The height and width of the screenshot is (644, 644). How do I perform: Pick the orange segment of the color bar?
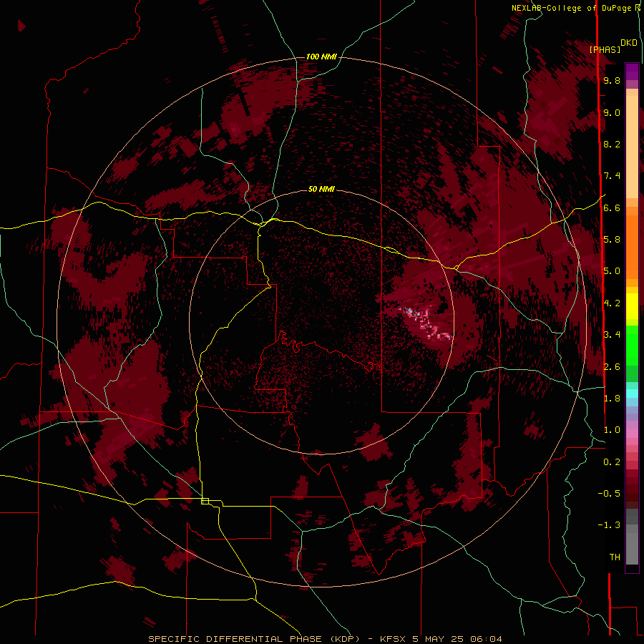pyautogui.click(x=632, y=246)
